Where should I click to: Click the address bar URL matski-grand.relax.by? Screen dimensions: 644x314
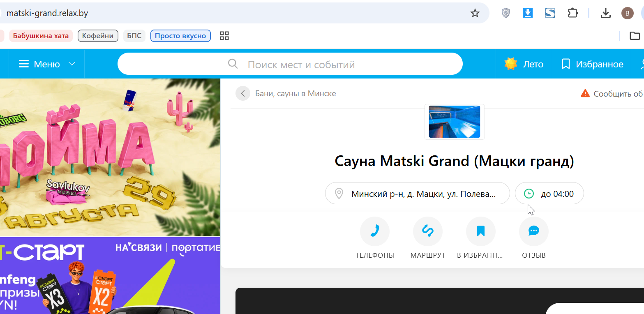[47, 13]
